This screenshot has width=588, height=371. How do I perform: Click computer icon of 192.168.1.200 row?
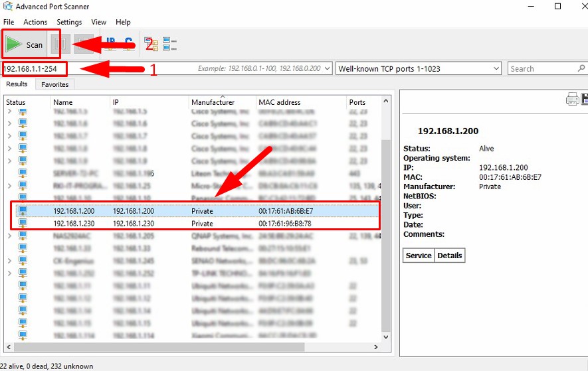(x=23, y=210)
